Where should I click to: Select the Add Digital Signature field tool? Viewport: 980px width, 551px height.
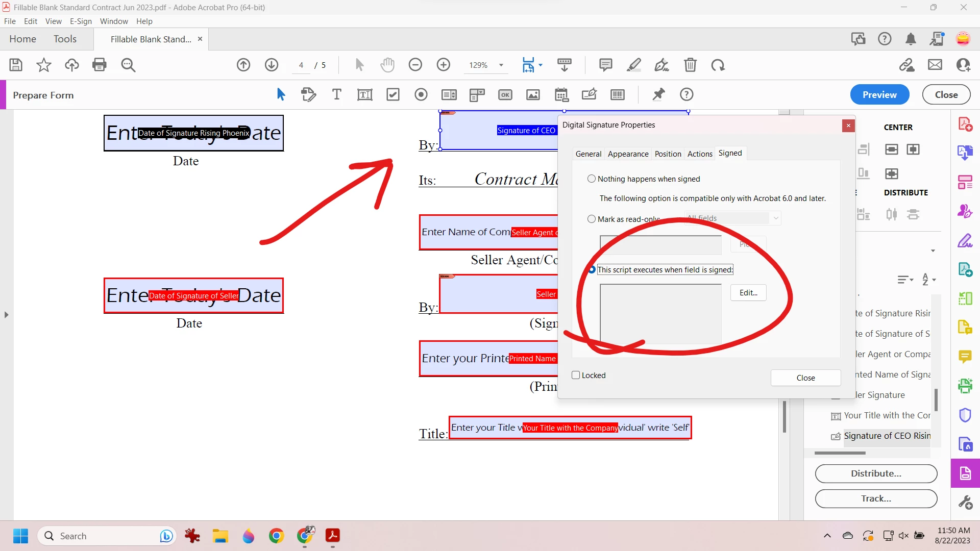589,95
